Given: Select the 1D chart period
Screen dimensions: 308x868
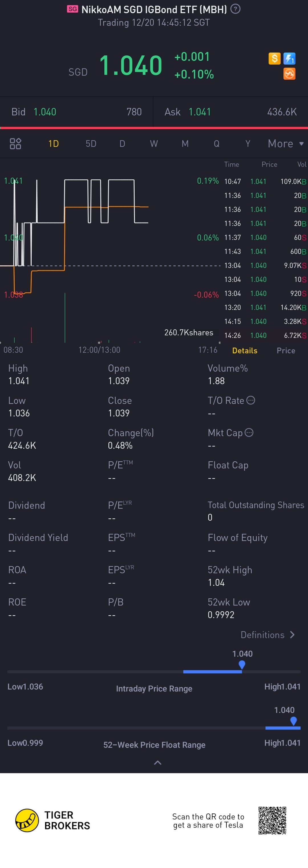Looking at the screenshot, I should [54, 144].
